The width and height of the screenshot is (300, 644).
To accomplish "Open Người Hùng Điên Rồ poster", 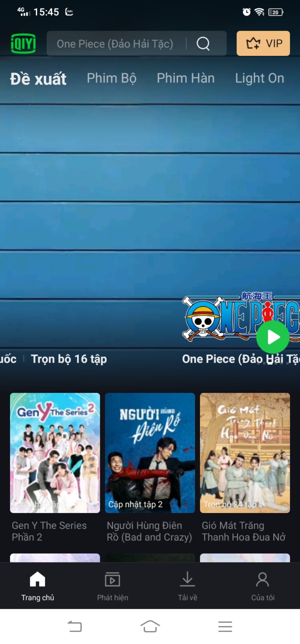I will point(150,453).
